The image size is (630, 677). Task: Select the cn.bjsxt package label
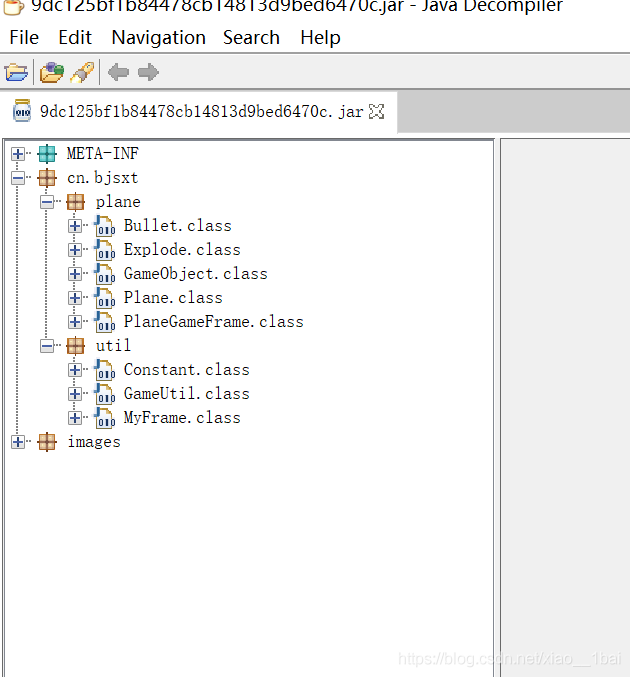tap(103, 177)
